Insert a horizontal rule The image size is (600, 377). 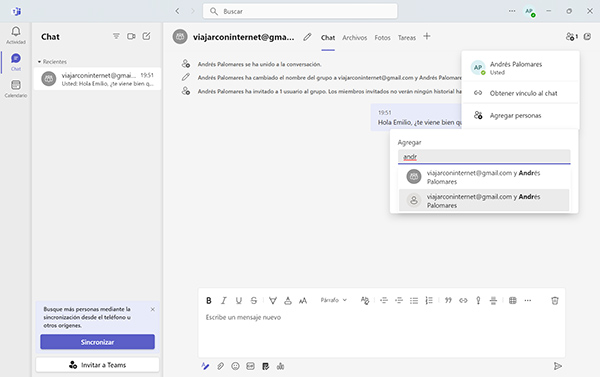(x=493, y=300)
